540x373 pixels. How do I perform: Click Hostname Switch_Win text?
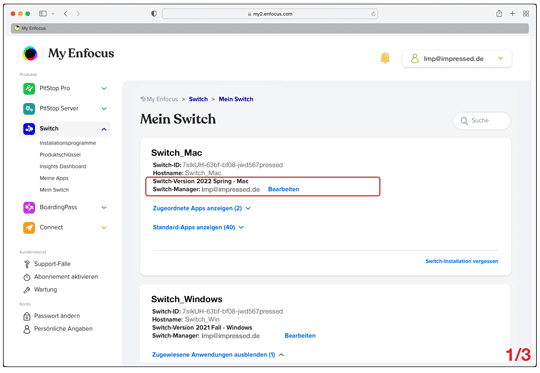[x=186, y=320]
